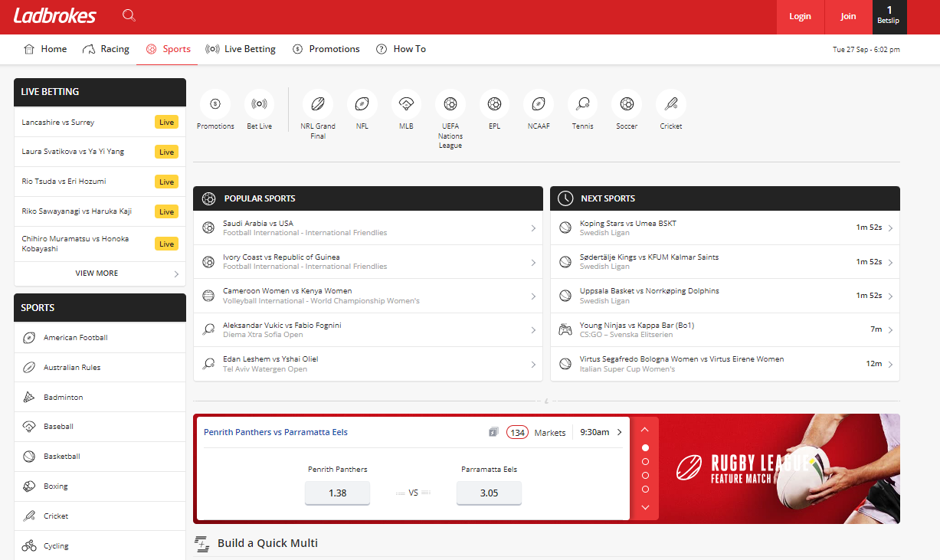This screenshot has height=560, width=940.
Task: Open the Promotions nav tab
Action: tap(326, 49)
